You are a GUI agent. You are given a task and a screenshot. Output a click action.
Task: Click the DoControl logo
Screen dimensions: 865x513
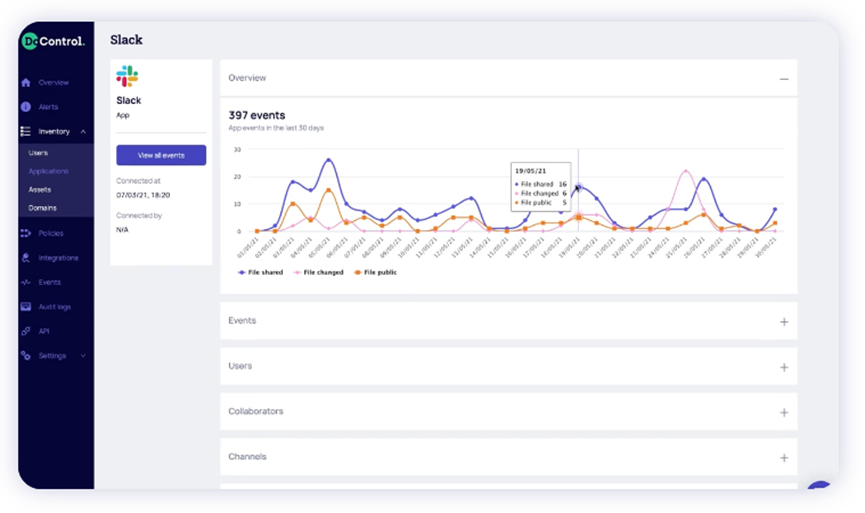pyautogui.click(x=53, y=41)
